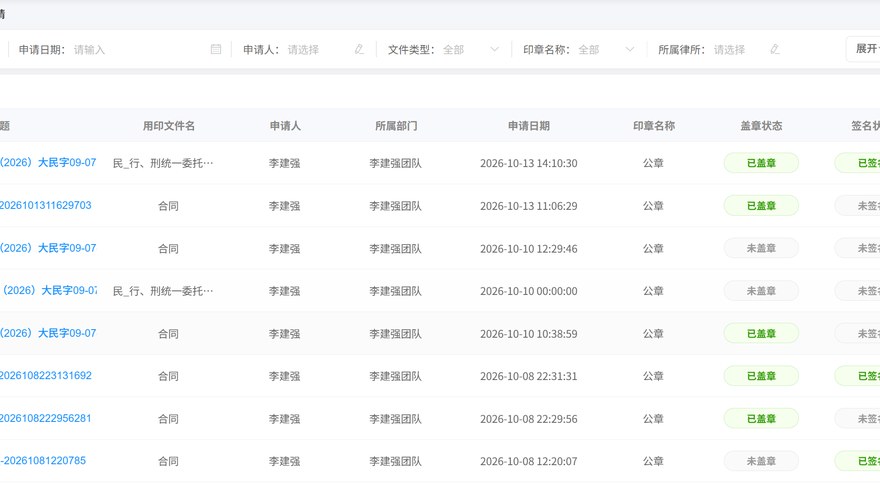Viewport: 880px width, 489px height.
Task: Select the date cell 2026-10-13 11:06:29
Action: click(x=529, y=206)
